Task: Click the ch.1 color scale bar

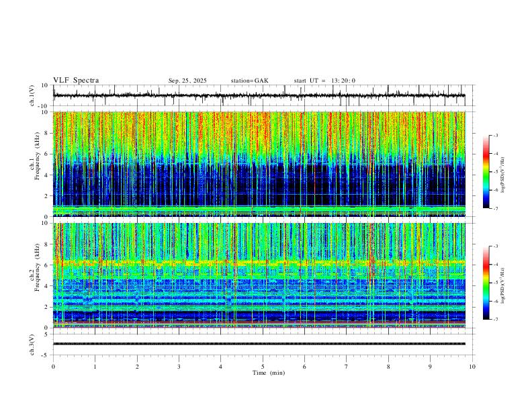Action: tap(486, 172)
